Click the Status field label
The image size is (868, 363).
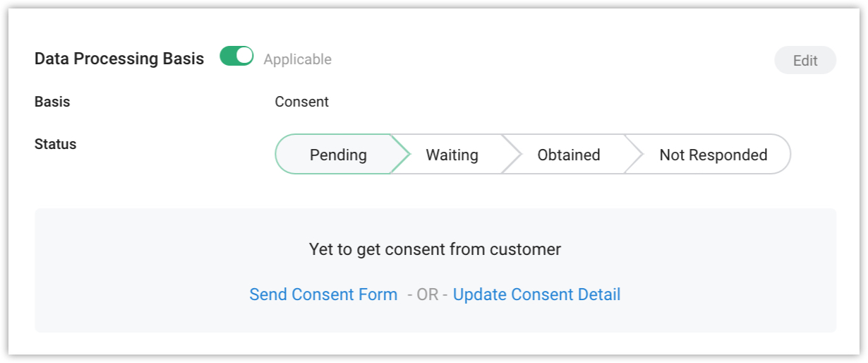coord(55,144)
